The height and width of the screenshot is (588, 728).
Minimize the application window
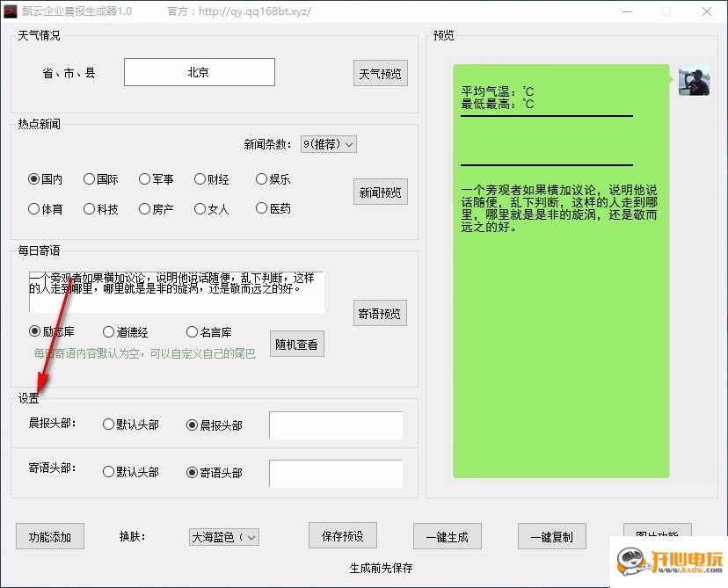coord(627,11)
